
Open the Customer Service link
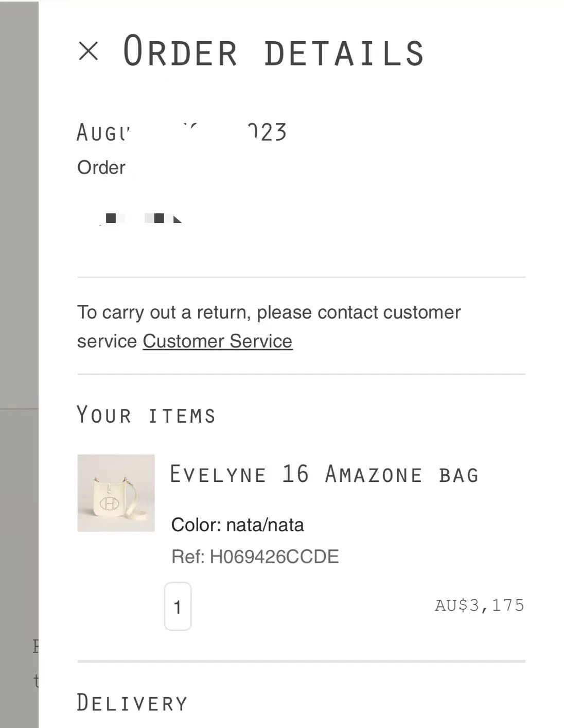[218, 341]
